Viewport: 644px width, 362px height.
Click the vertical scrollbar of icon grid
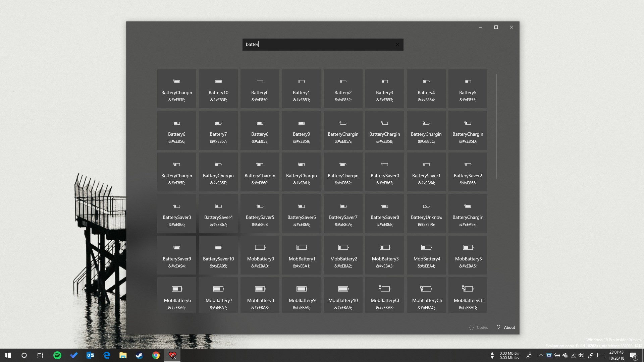click(497, 126)
